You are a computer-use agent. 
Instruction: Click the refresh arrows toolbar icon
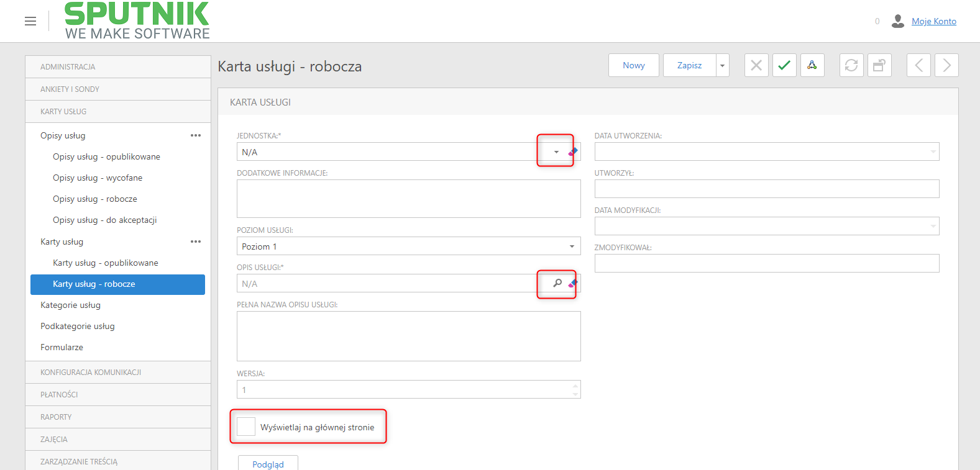click(x=851, y=65)
